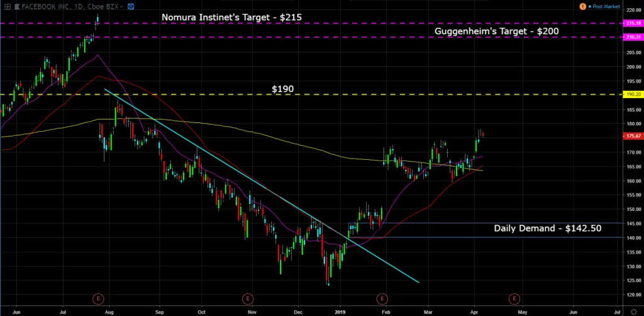This screenshot has height=316, width=644.
Task: Select the "Daily Demand - $142.50" annotation
Action: pos(548,229)
